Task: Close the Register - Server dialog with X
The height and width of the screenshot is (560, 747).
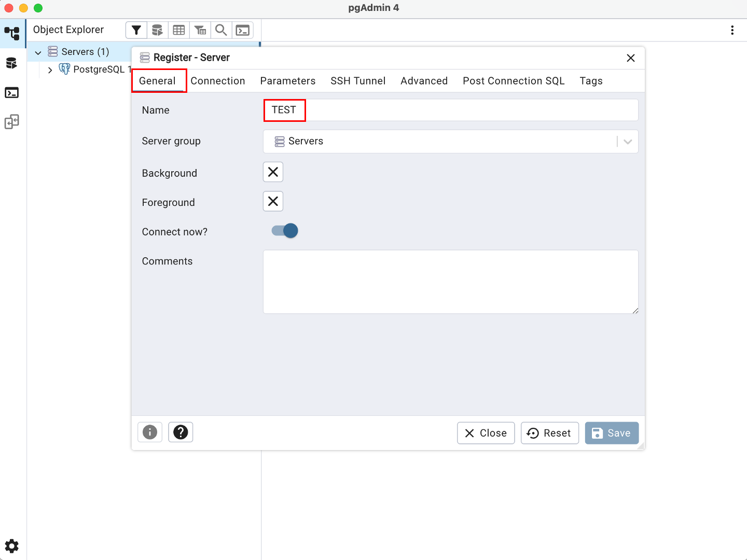Action: coord(631,58)
